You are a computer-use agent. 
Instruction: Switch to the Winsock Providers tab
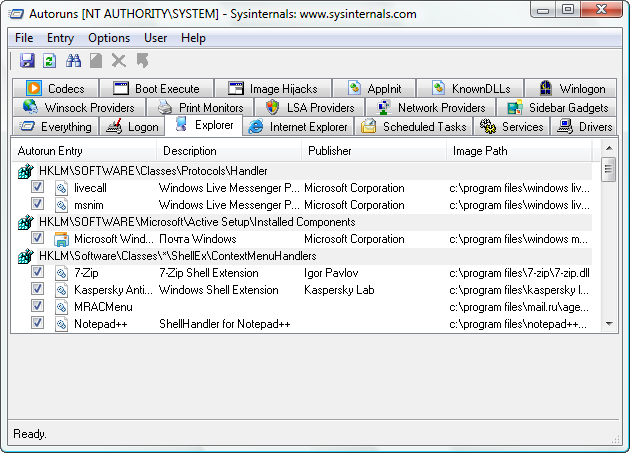point(78,107)
